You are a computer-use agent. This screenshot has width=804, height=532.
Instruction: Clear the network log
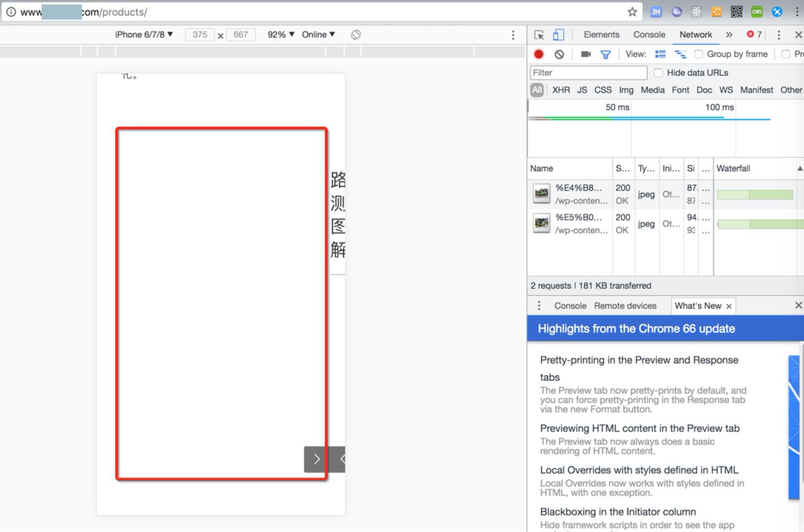(559, 54)
